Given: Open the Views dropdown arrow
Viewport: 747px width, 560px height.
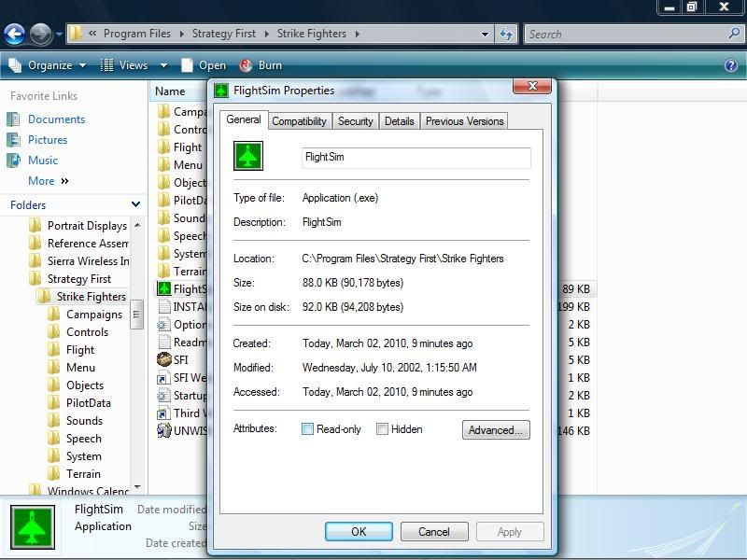Looking at the screenshot, I should point(164,65).
